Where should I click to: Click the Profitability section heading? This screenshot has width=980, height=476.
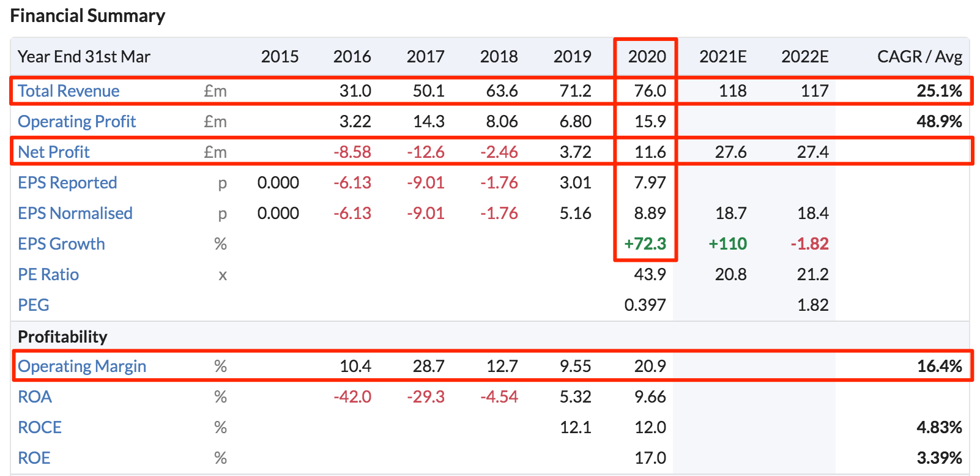62,337
